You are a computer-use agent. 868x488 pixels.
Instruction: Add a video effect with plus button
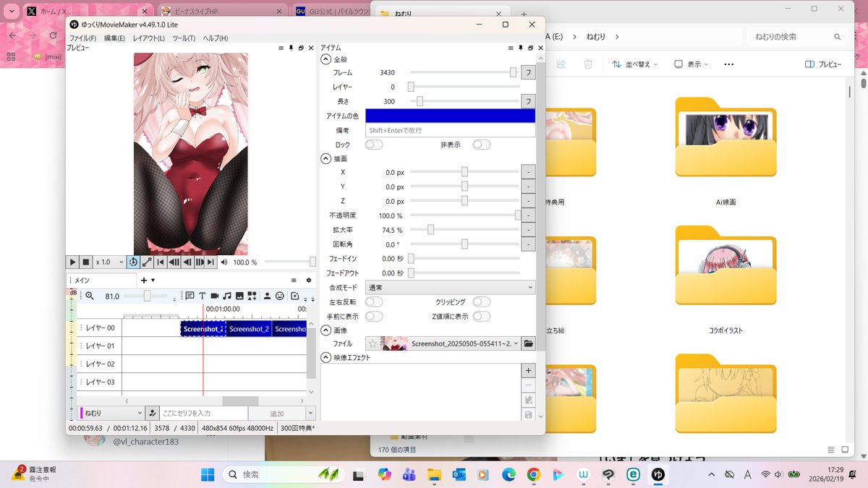pos(528,370)
